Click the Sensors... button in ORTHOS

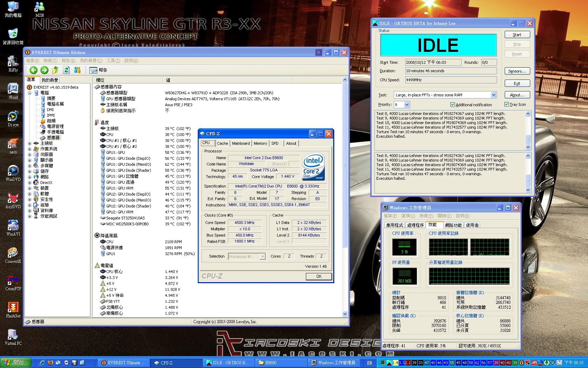517,71
